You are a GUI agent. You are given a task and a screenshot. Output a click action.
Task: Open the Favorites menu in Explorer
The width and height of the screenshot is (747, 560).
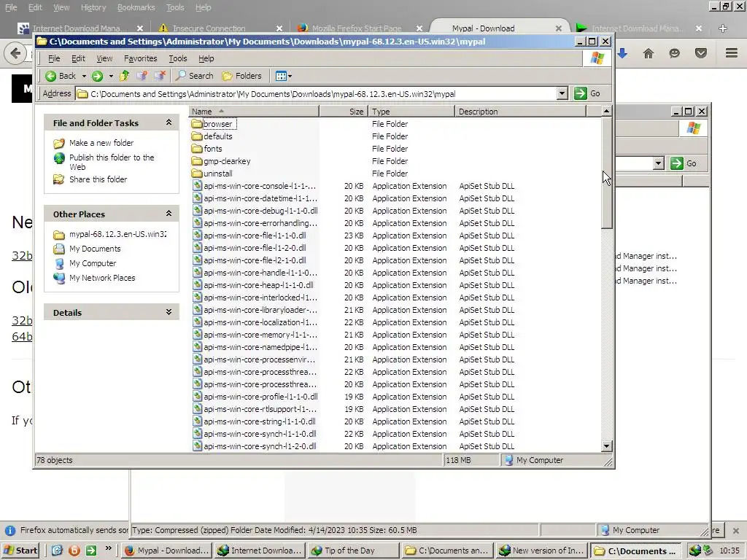[x=141, y=58]
